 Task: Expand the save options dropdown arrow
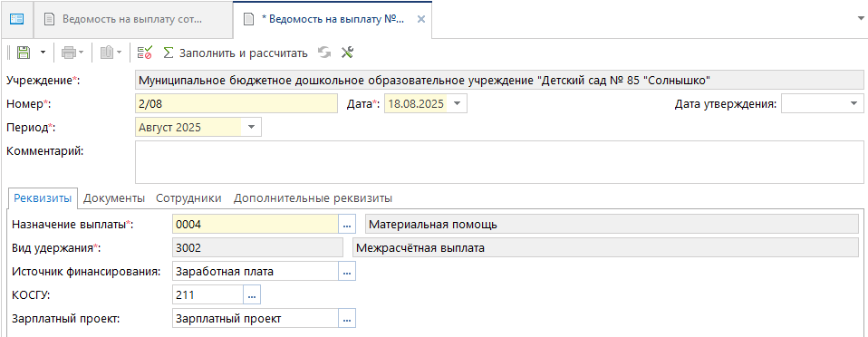coord(43,53)
